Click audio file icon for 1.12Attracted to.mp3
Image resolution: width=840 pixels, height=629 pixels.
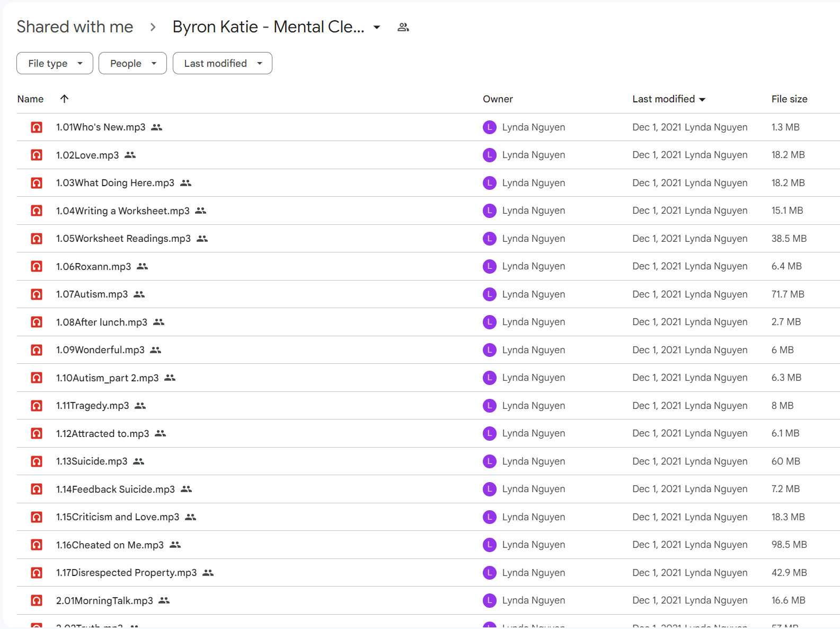click(37, 433)
